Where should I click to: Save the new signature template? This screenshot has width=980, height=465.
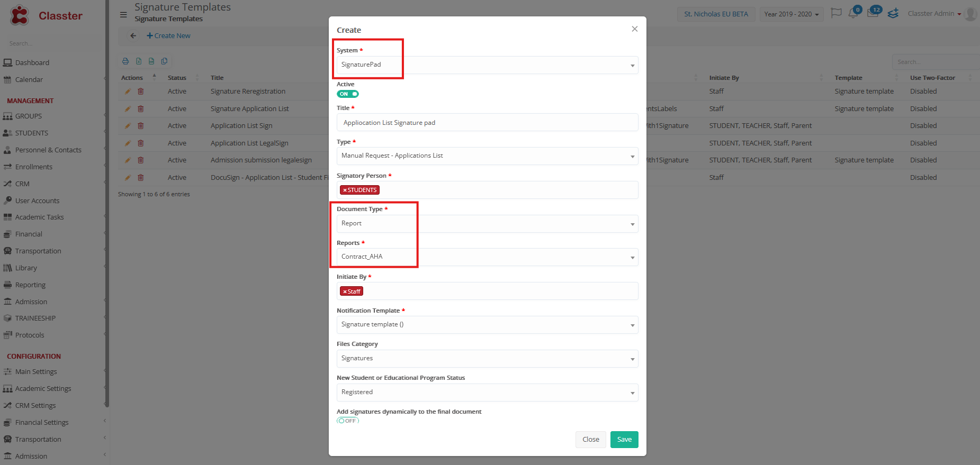click(x=624, y=440)
